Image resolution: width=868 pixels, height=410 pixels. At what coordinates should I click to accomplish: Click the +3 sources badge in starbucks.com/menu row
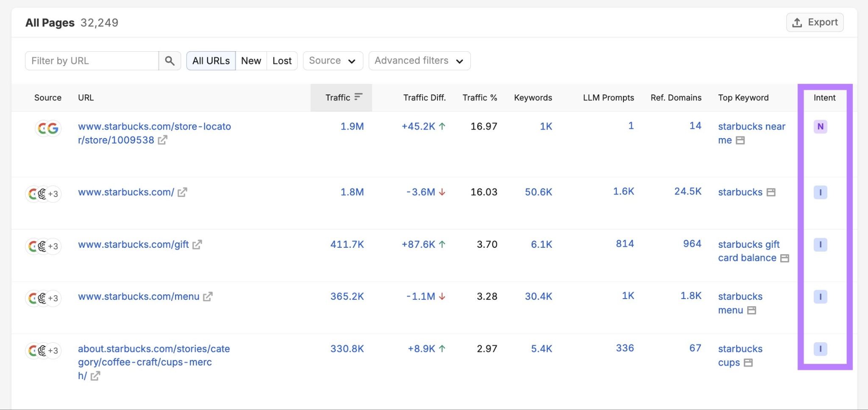(x=53, y=298)
